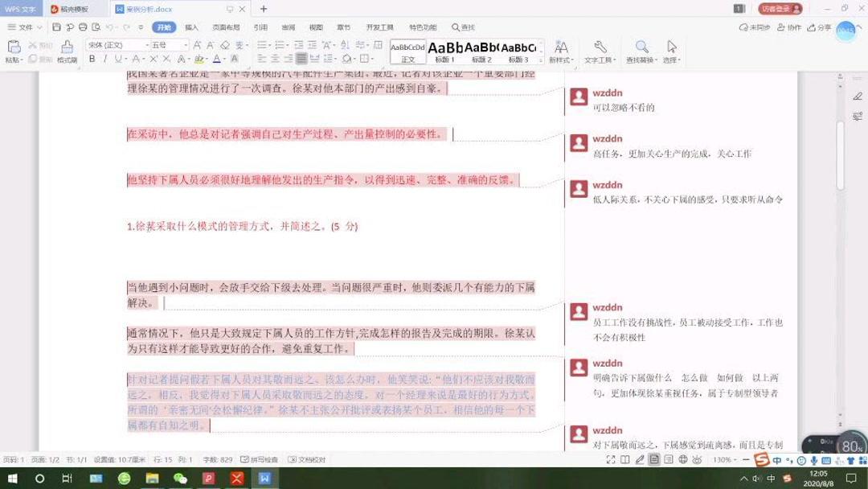Enter full screen mode from the status bar

point(612,458)
